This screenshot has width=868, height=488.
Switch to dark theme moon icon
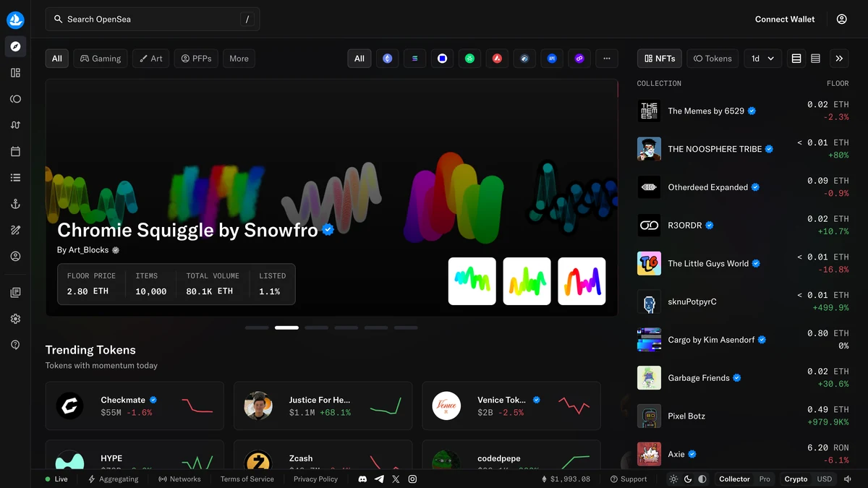688,479
